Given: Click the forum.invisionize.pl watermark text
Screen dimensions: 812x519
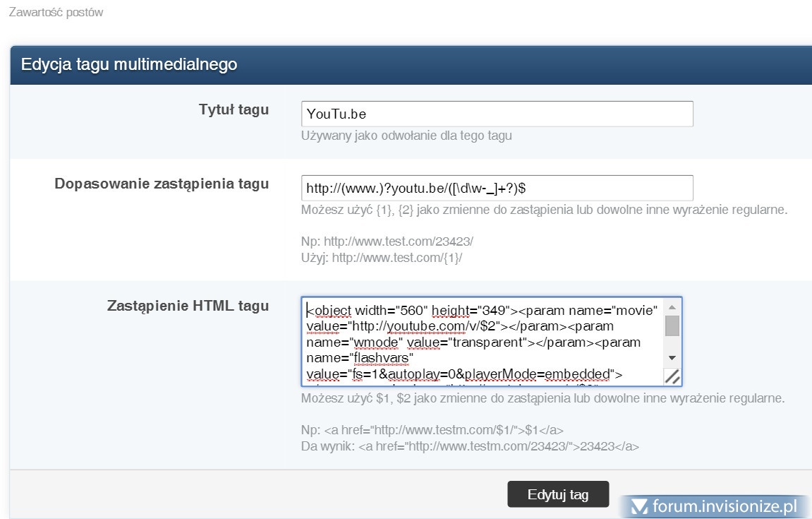Looking at the screenshot, I should [x=725, y=506].
